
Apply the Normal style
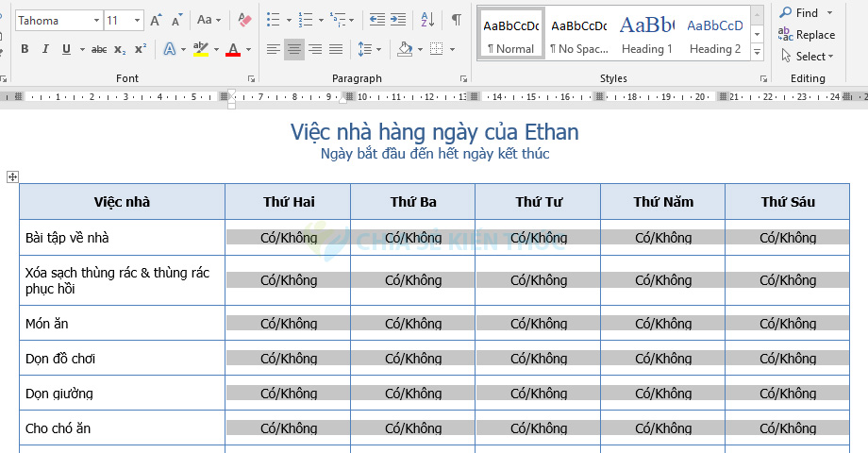[511, 34]
